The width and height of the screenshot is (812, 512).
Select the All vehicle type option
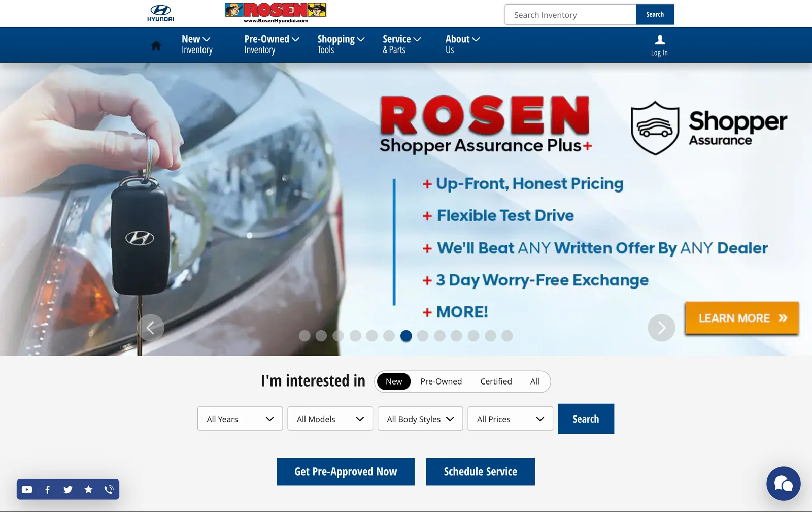[x=535, y=381]
